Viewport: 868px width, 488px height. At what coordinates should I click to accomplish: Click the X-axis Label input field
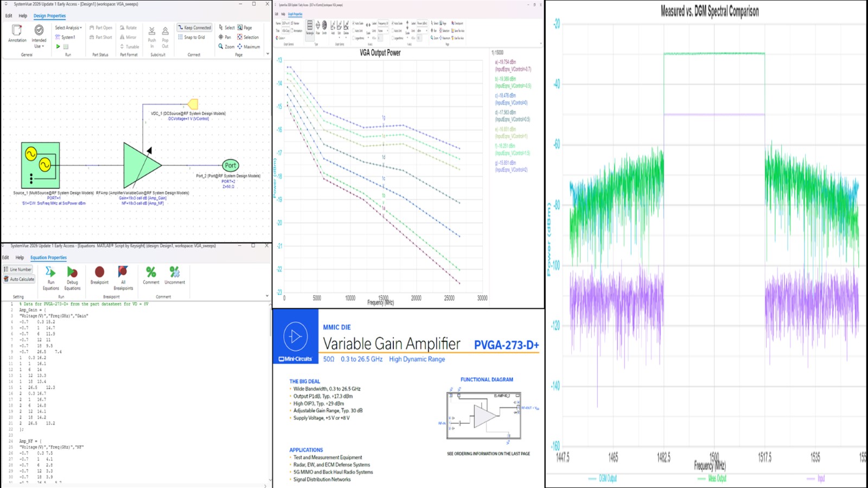point(383,23)
